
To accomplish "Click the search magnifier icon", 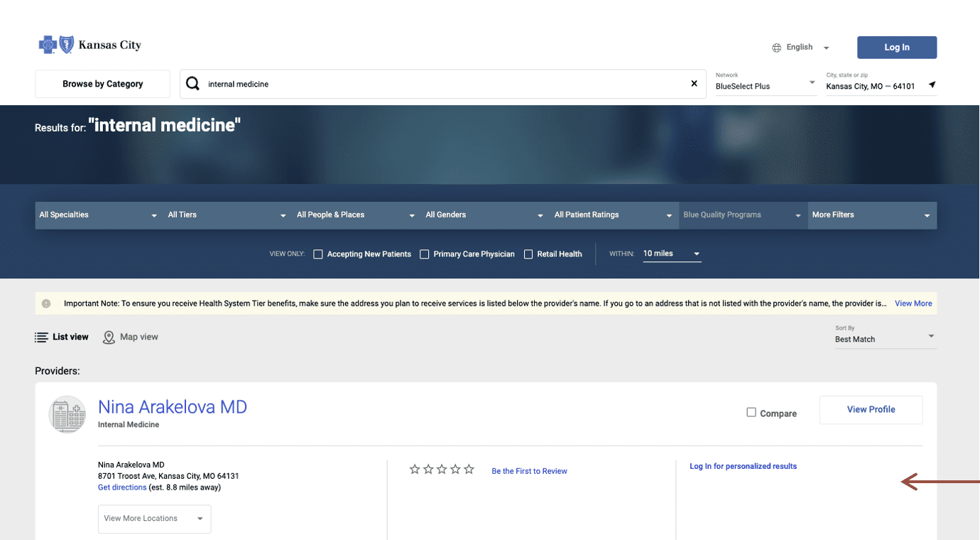I will (x=192, y=84).
